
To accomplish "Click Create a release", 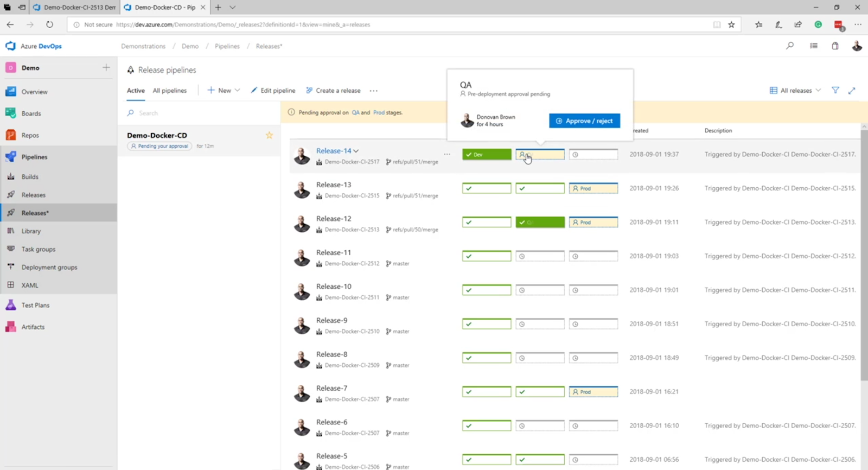I will click(333, 91).
